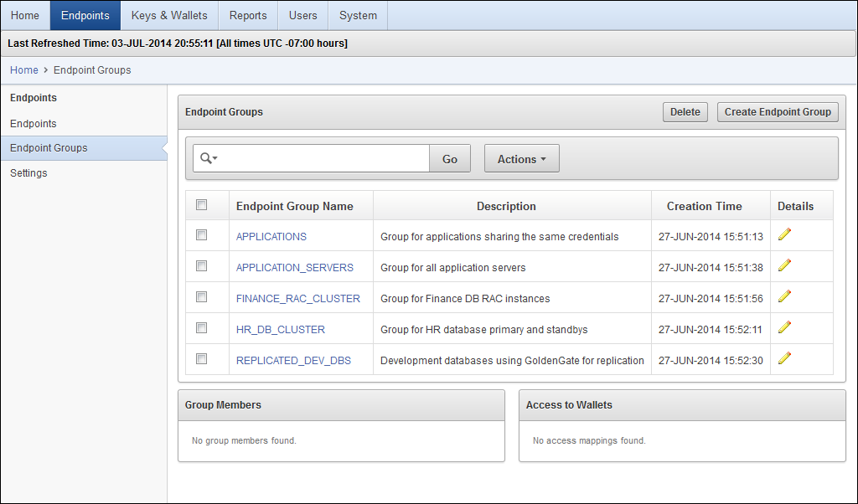Open pencil details icon for APPLICATION_SERVERS
Screen dimensions: 858x504
[x=784, y=265]
